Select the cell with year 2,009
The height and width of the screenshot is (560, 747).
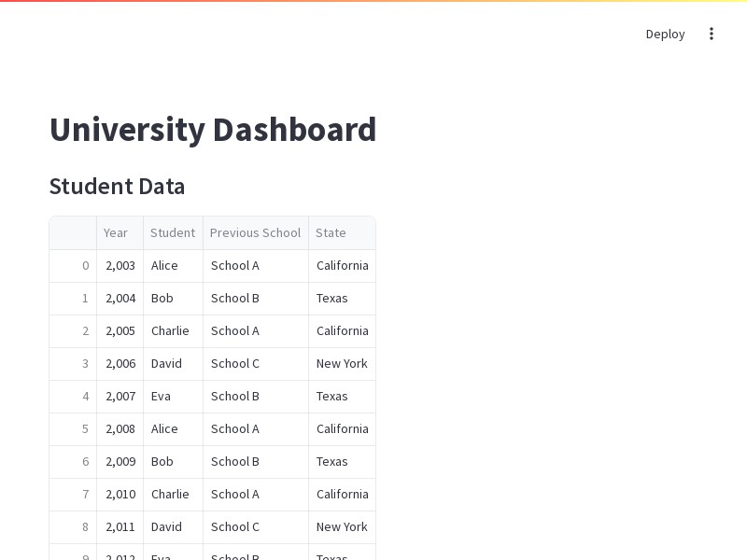pos(120,462)
